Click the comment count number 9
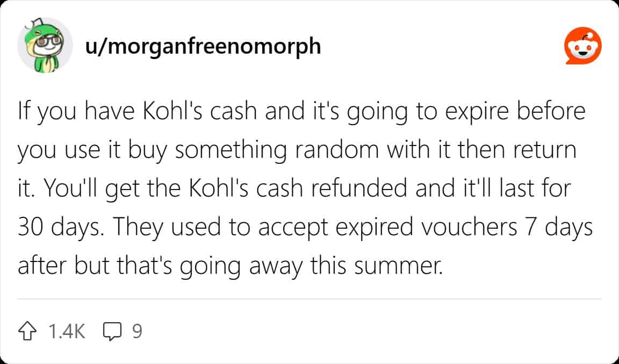Image resolution: width=619 pixels, height=364 pixels. pos(137,331)
